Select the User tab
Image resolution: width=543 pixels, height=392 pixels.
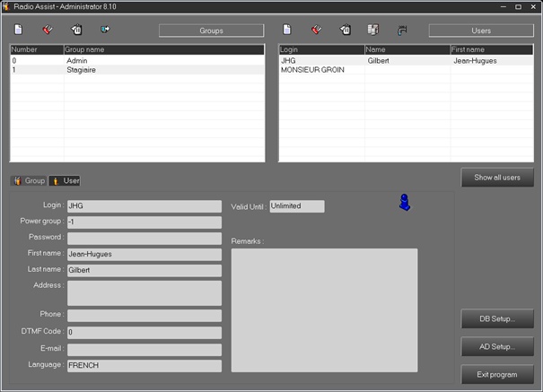[x=65, y=180]
